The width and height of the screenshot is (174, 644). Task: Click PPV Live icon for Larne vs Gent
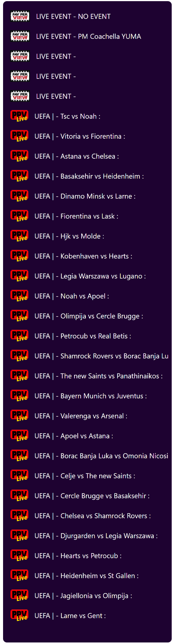(x=19, y=616)
